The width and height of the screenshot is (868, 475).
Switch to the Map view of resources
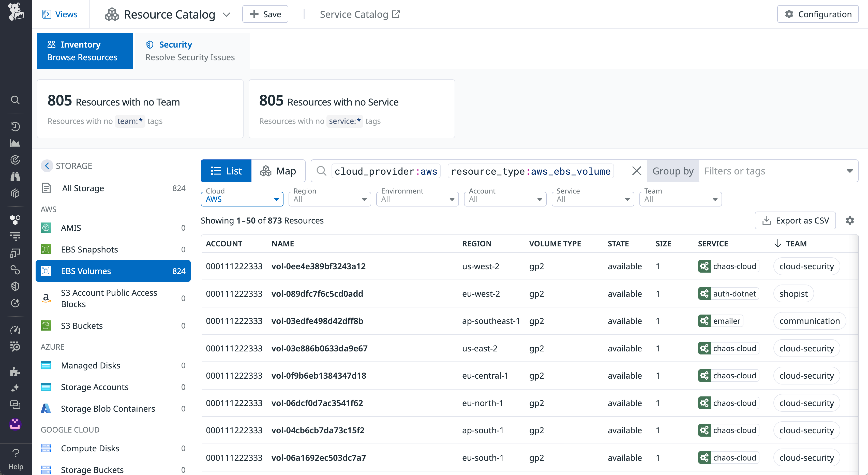coord(278,171)
